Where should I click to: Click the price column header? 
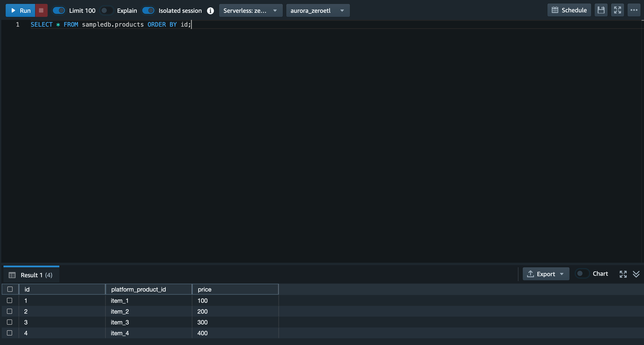(235, 289)
